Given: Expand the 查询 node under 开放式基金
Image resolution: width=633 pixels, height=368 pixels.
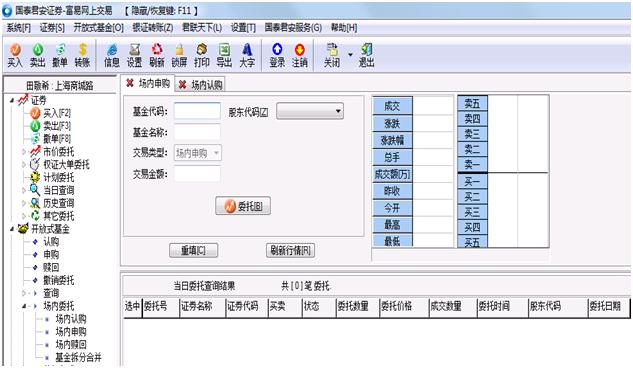Looking at the screenshot, I should 24,293.
